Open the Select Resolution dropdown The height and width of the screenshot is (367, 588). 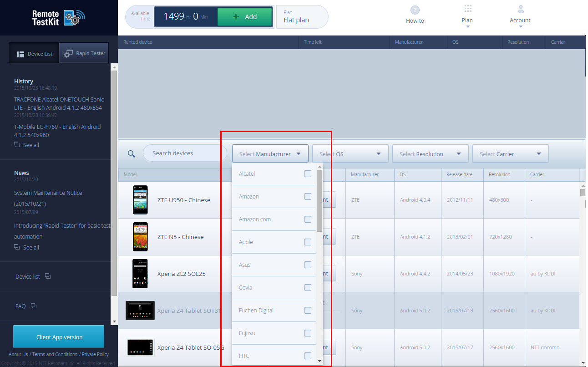(431, 154)
